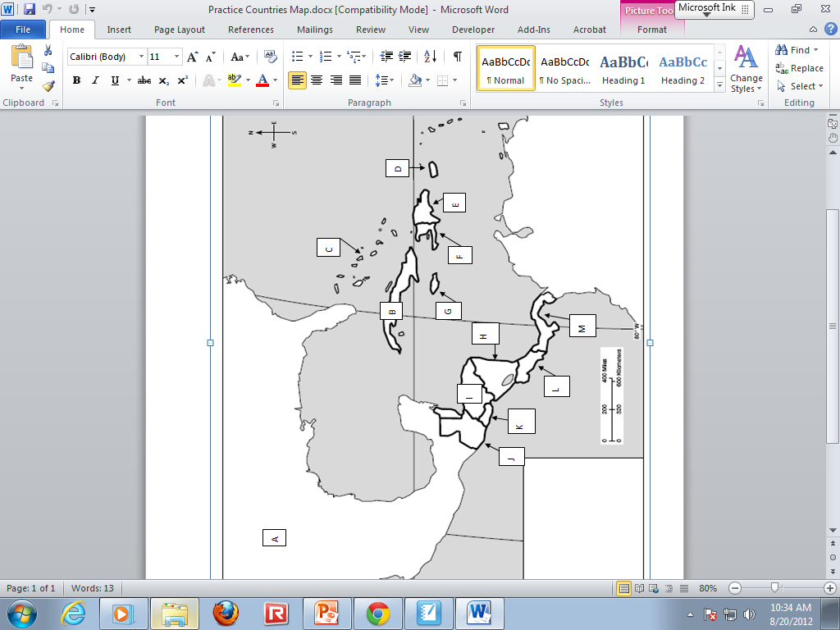Click the Change Styles button
The image size is (840, 630).
pyautogui.click(x=746, y=69)
